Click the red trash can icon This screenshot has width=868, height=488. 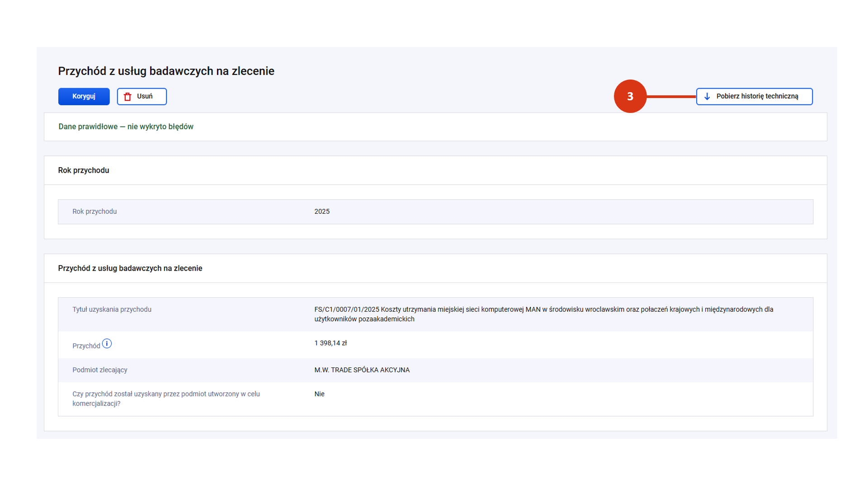(127, 97)
